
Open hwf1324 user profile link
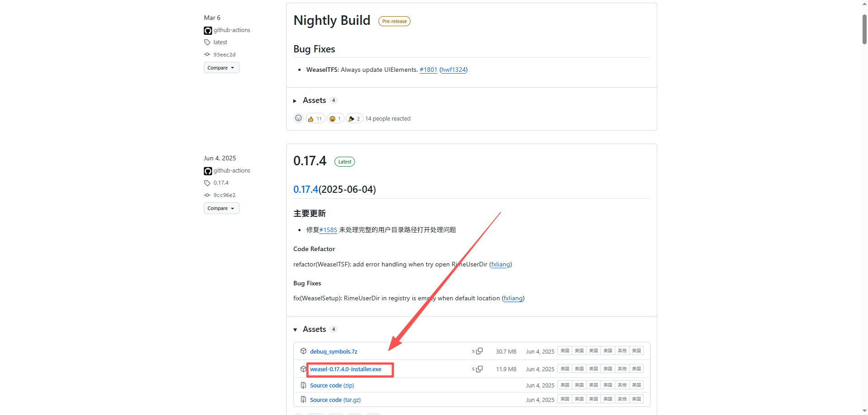click(x=453, y=70)
